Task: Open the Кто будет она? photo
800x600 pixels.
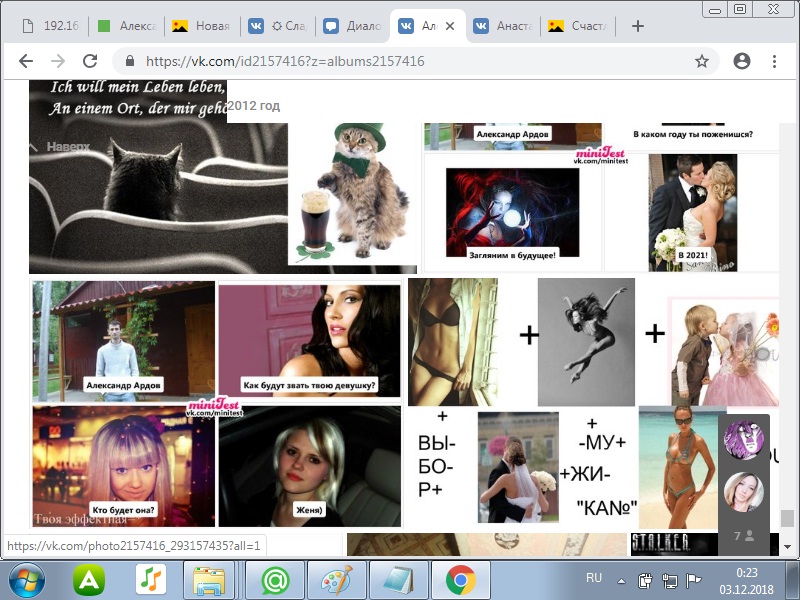Action: (123, 466)
